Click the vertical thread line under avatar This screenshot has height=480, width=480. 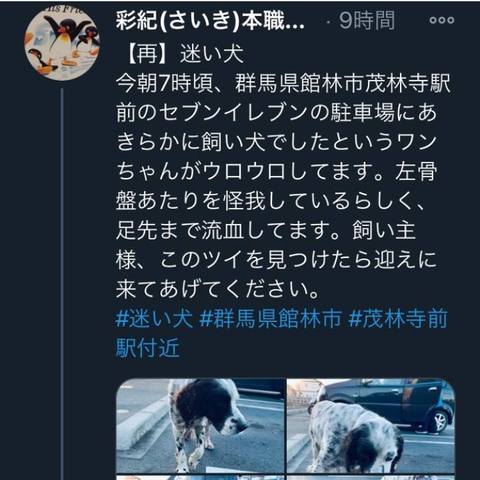pos(62,284)
